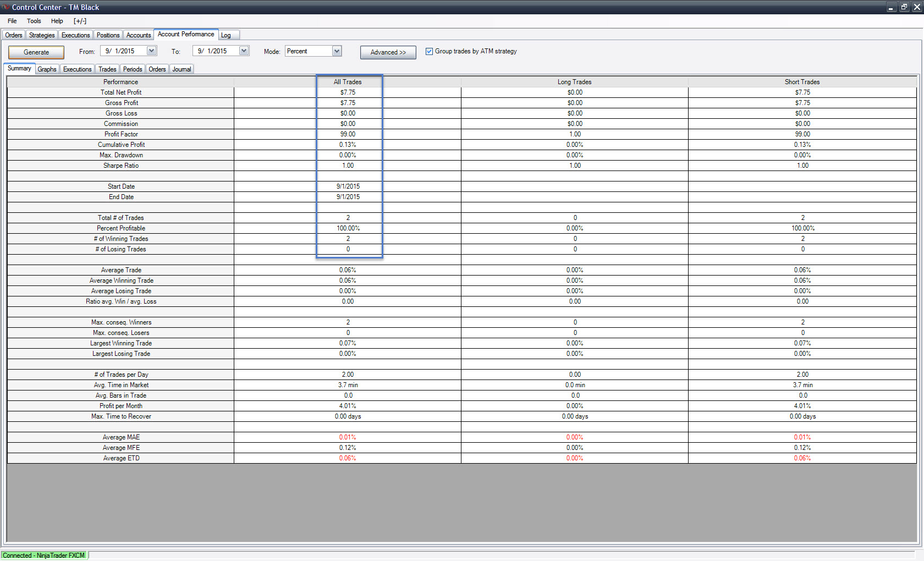
Task: Click the Connected - NinjaTrader FXCM status
Action: pyautogui.click(x=44, y=555)
